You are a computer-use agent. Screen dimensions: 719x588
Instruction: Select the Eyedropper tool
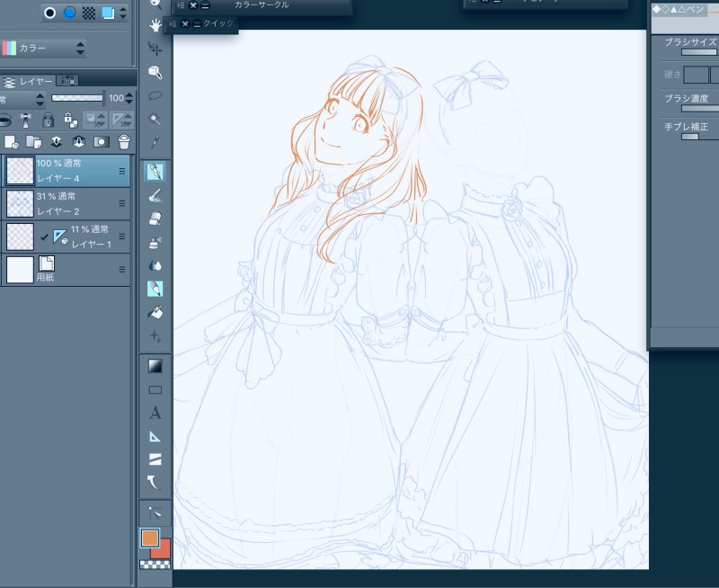pos(155,142)
